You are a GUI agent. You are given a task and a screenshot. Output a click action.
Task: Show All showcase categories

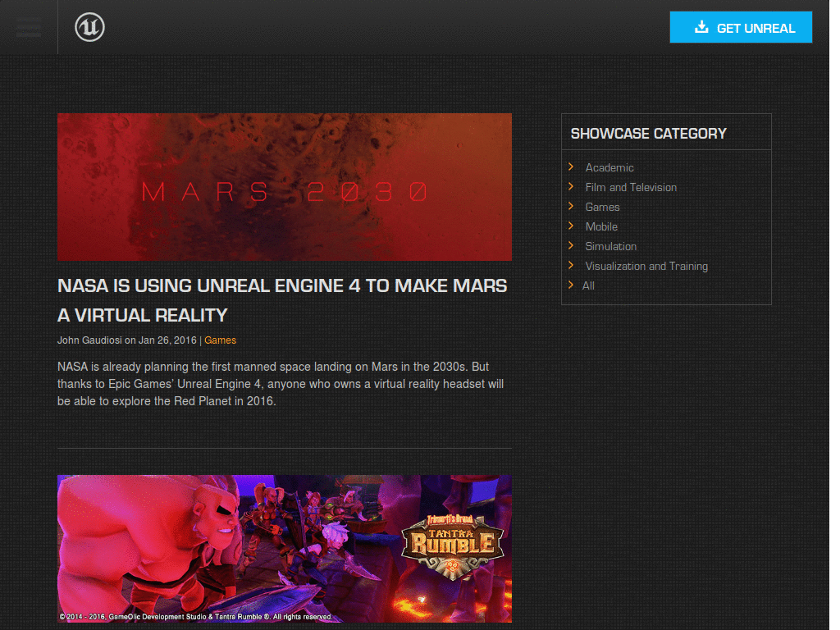click(588, 286)
